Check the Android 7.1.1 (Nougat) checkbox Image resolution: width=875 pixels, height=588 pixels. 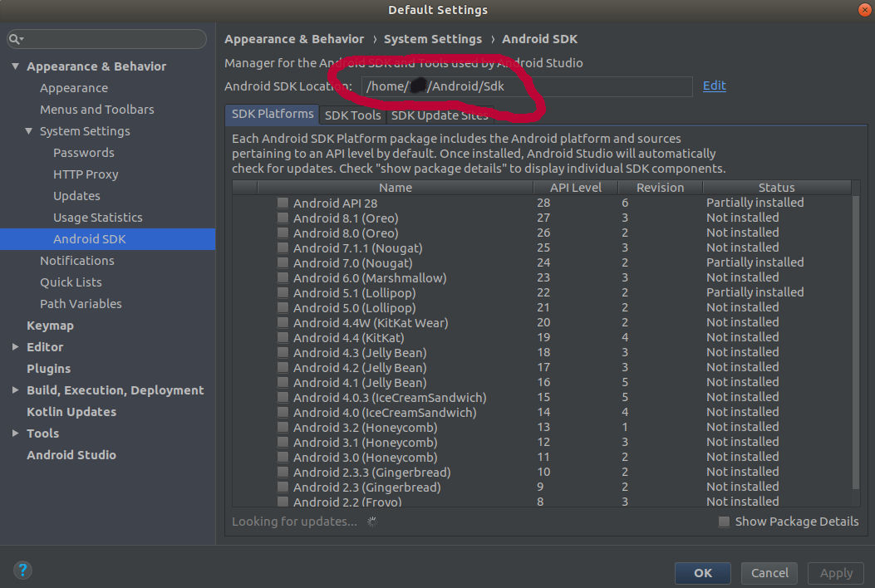pos(283,247)
